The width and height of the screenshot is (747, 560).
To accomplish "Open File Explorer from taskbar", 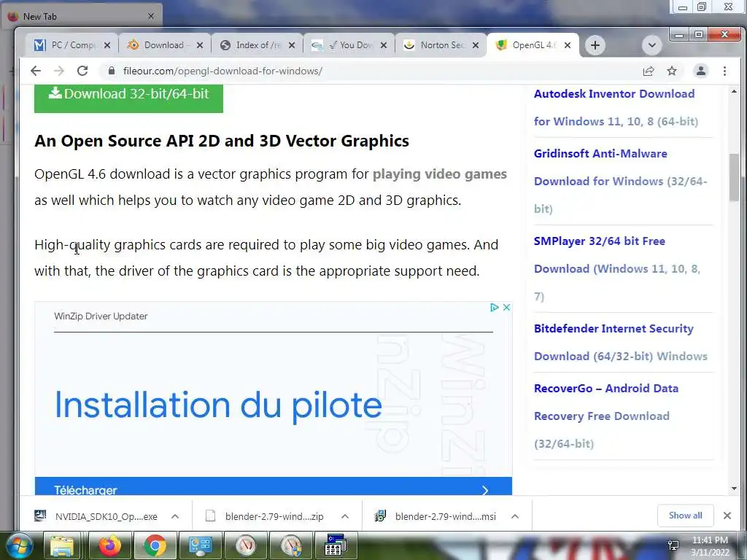I will coord(63,545).
